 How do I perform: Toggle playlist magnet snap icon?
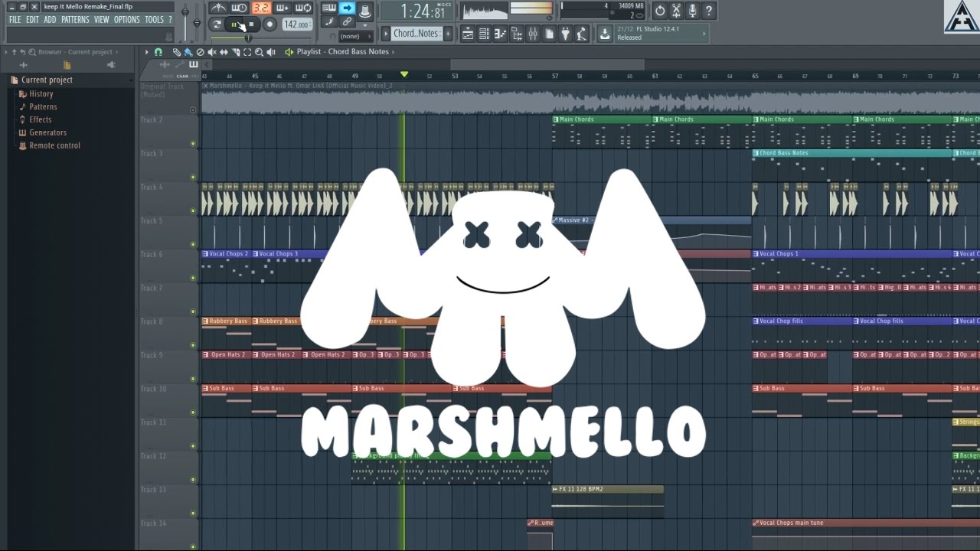coord(158,52)
